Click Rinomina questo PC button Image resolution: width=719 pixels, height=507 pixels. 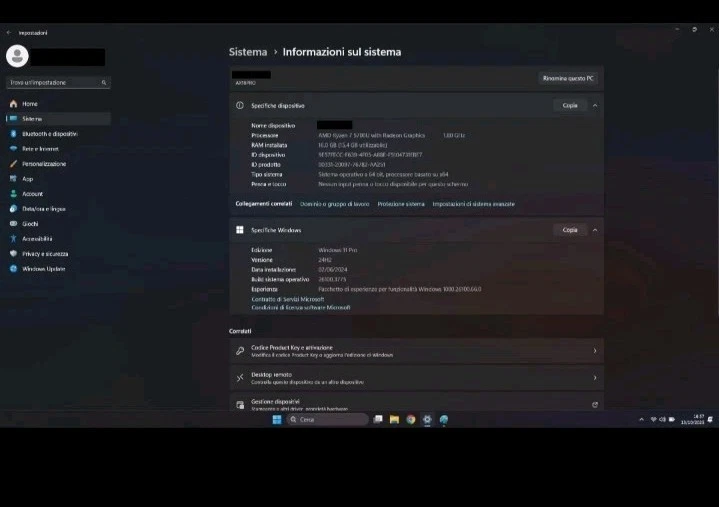click(568, 78)
